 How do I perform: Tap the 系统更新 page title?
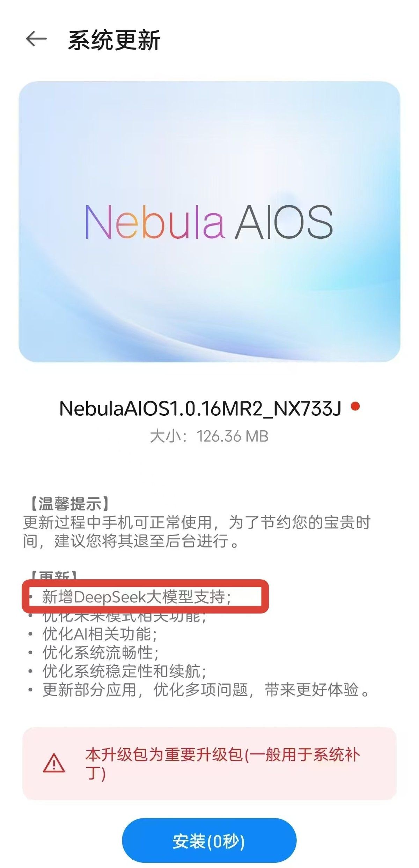coord(114,40)
